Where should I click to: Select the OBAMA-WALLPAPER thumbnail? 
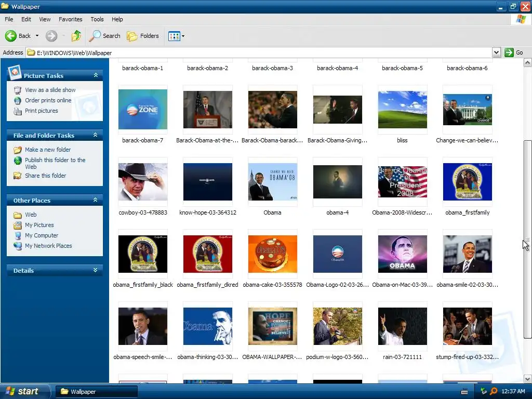272,326
